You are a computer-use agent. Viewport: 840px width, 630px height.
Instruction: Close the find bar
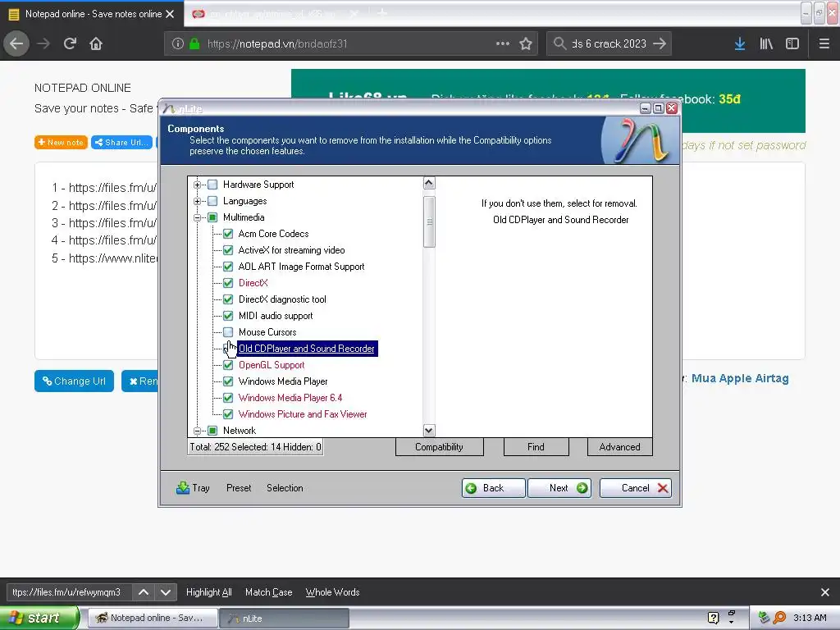(x=825, y=592)
